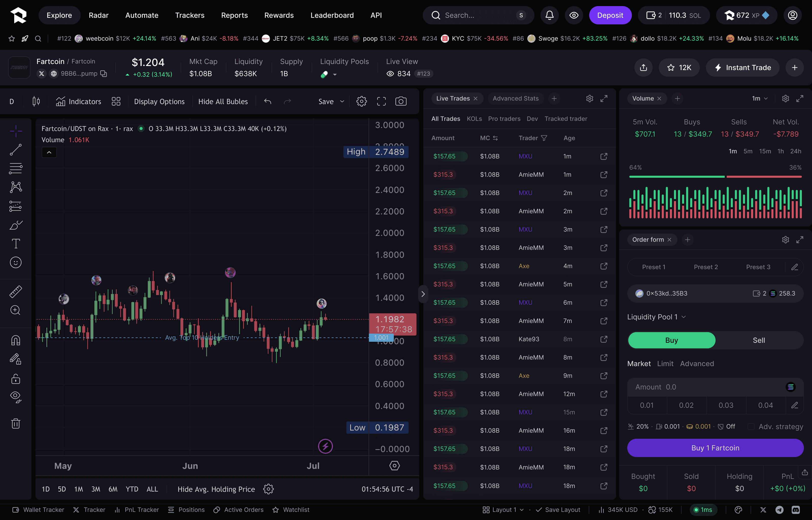Expand the Liquidity Pool 1 dropdown

click(x=656, y=317)
